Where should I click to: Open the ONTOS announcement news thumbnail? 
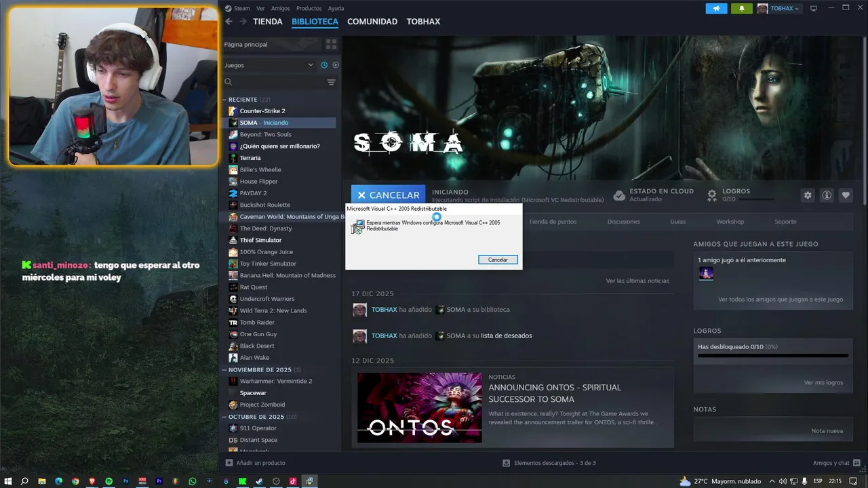point(420,407)
